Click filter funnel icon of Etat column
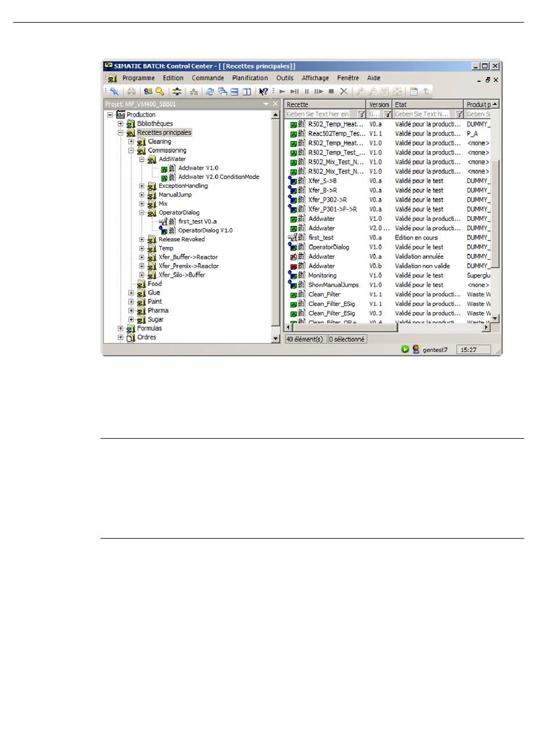Viewport: 552px width, 756px height. pos(459,114)
